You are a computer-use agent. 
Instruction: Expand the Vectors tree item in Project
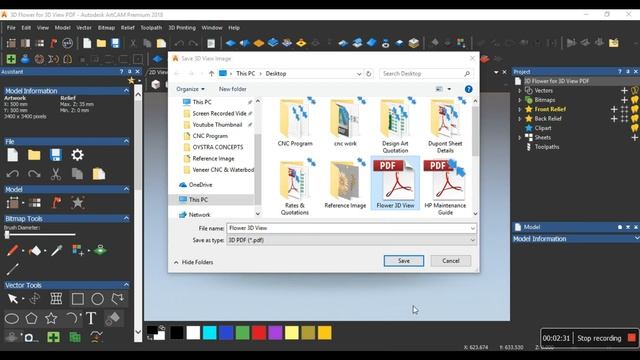point(520,91)
